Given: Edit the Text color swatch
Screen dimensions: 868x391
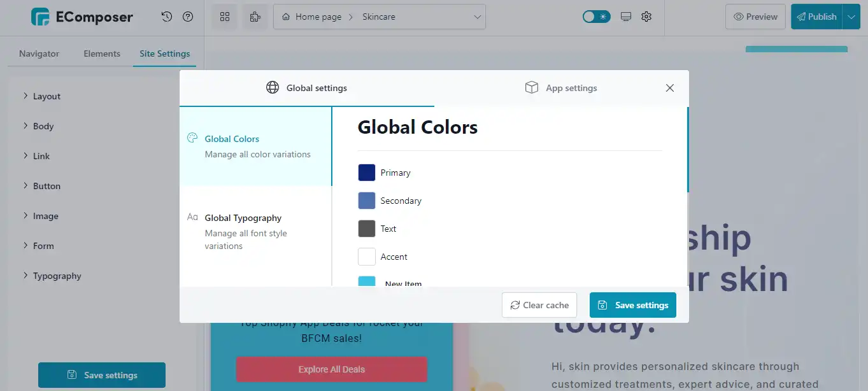Looking at the screenshot, I should click(x=367, y=229).
